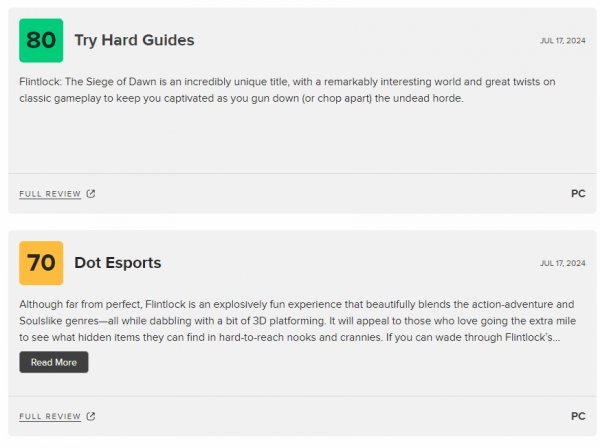The height and width of the screenshot is (448, 600).
Task: Click the Try Hard Guides review summary text
Action: tap(280, 89)
